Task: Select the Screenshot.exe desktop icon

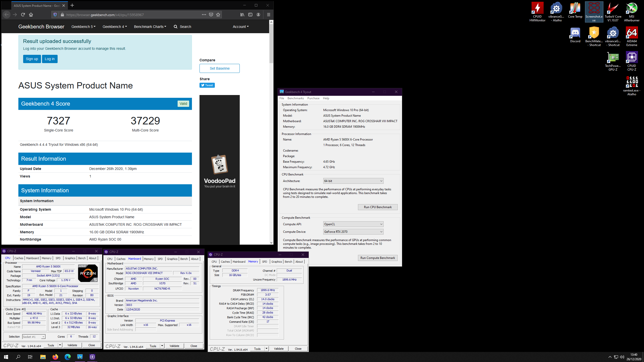Action: tap(594, 12)
